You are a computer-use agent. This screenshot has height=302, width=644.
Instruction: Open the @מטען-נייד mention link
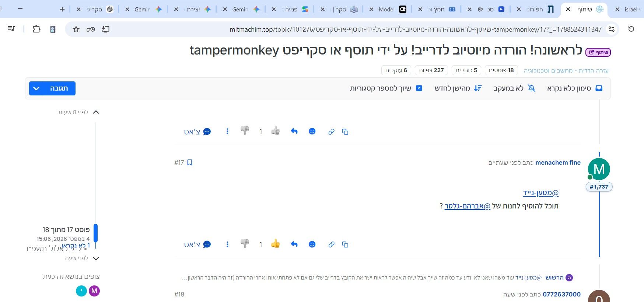541,193
